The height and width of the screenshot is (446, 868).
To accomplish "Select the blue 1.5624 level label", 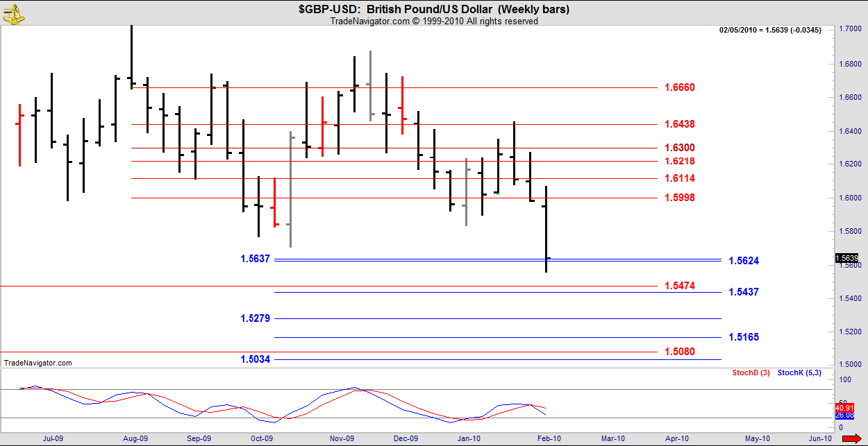I will 744,261.
